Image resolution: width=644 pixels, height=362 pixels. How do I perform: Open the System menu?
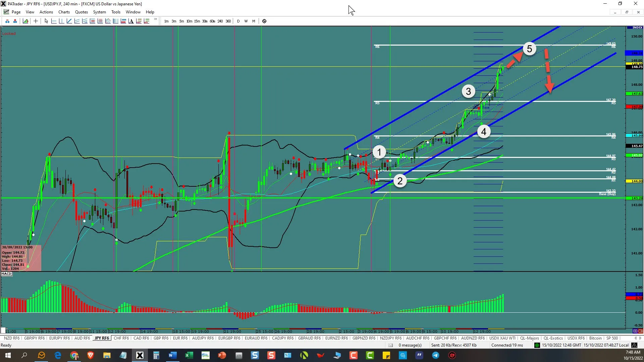pyautogui.click(x=99, y=12)
